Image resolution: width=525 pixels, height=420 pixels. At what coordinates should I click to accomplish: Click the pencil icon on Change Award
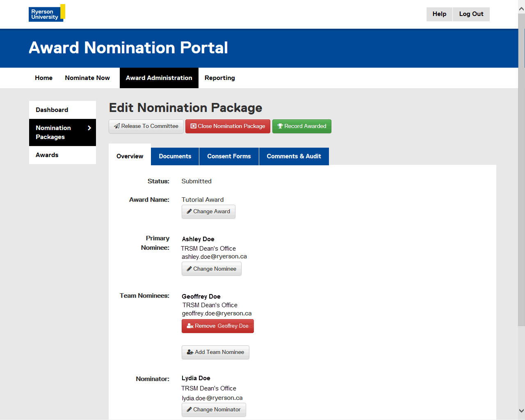(189, 212)
